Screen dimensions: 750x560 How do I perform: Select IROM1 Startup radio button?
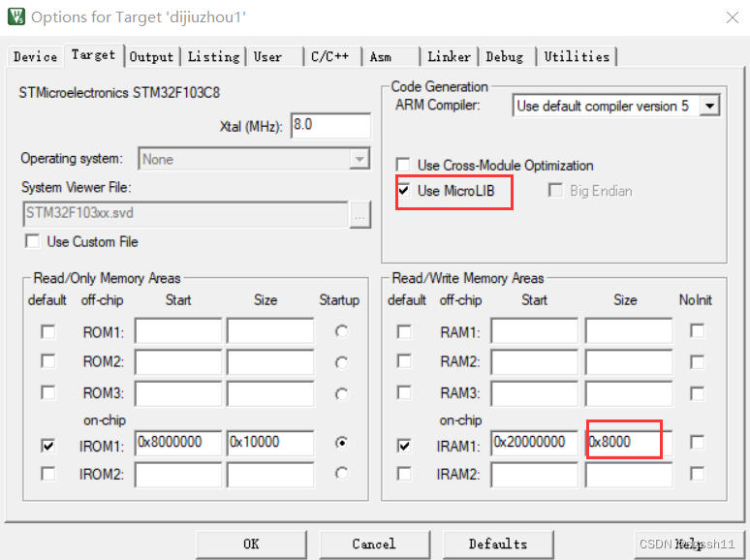(341, 443)
